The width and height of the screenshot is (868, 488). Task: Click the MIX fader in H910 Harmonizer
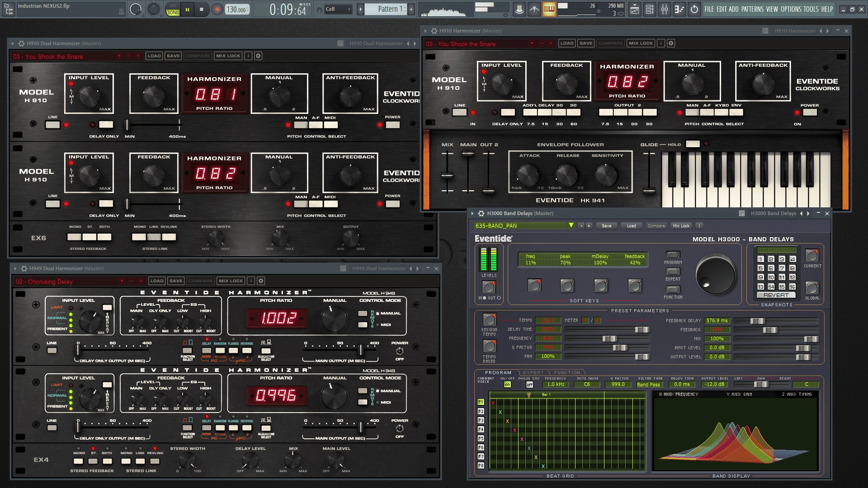pos(447,172)
